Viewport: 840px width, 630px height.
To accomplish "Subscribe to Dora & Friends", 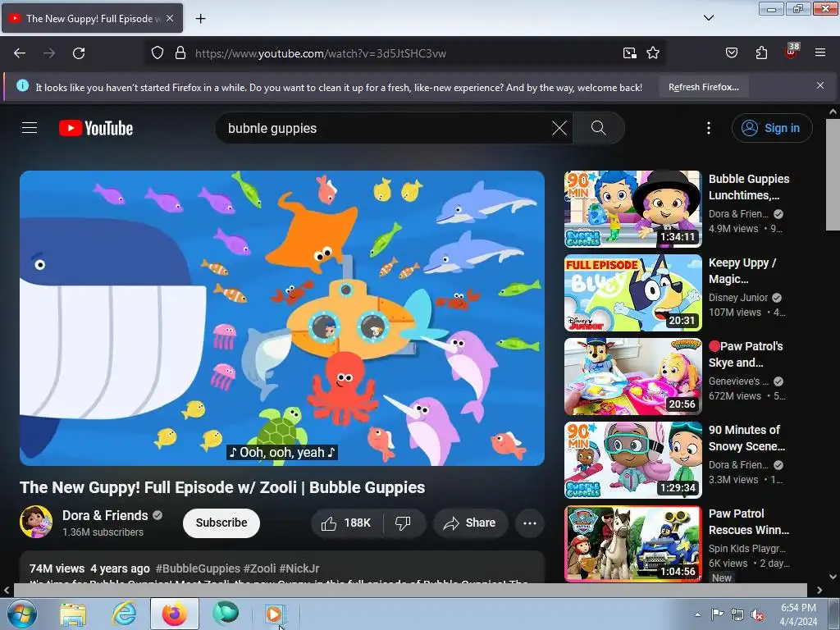I will 221,523.
